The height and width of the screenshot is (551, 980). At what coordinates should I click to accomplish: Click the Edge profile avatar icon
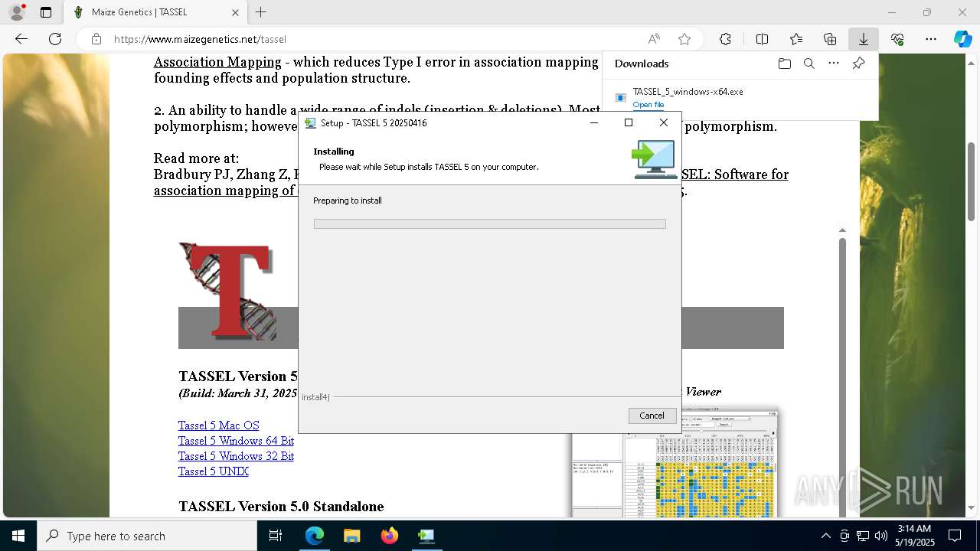point(17,12)
